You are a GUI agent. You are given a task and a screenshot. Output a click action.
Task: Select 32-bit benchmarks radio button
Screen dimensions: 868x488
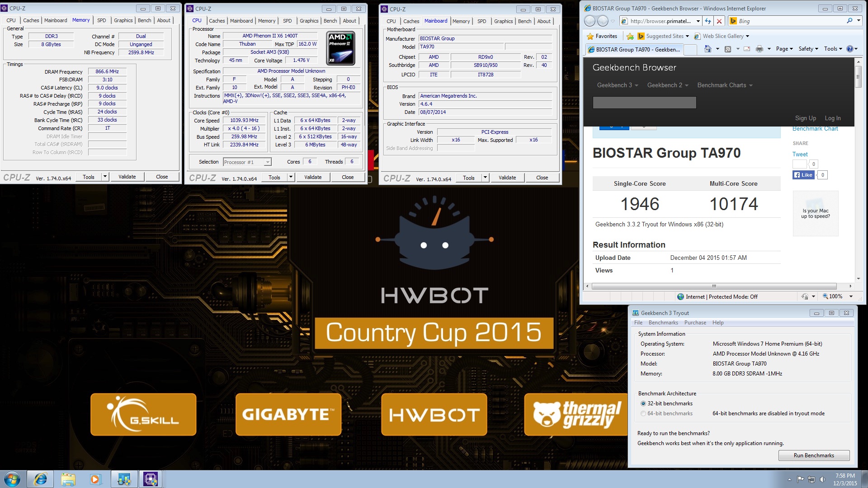coord(643,404)
